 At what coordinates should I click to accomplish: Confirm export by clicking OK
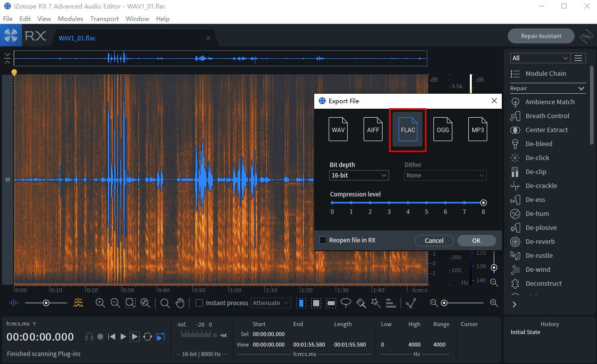click(x=476, y=240)
